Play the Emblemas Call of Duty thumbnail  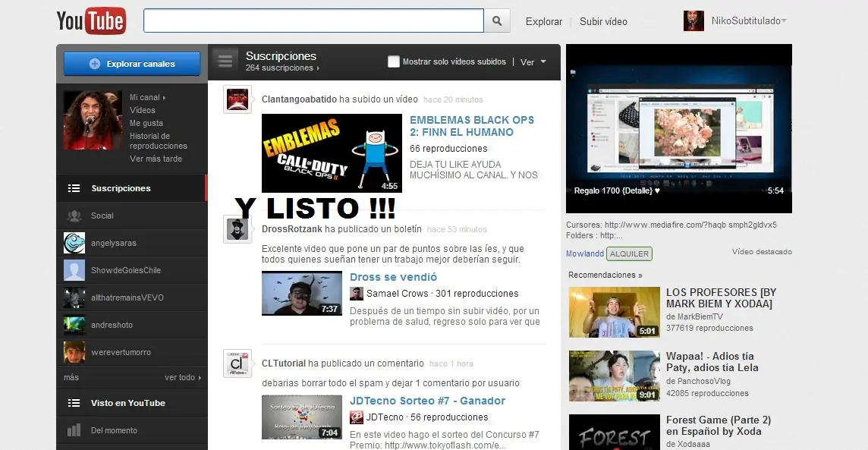pyautogui.click(x=332, y=153)
